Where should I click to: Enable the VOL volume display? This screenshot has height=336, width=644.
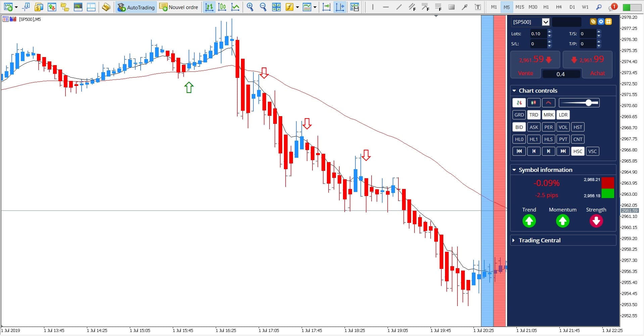point(563,127)
